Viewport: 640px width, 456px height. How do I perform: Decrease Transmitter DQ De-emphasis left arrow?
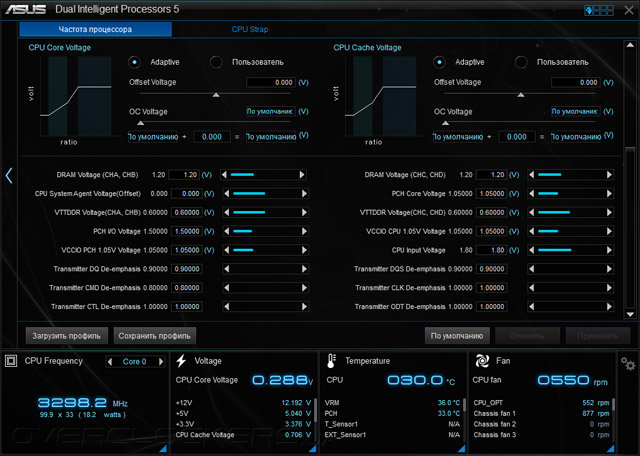click(x=227, y=269)
